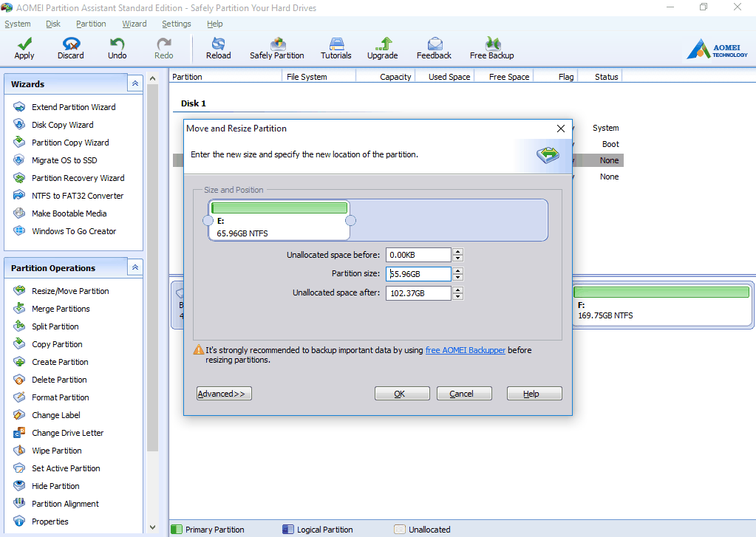Click Help button in resize dialog
The height and width of the screenshot is (537, 756).
[534, 394]
